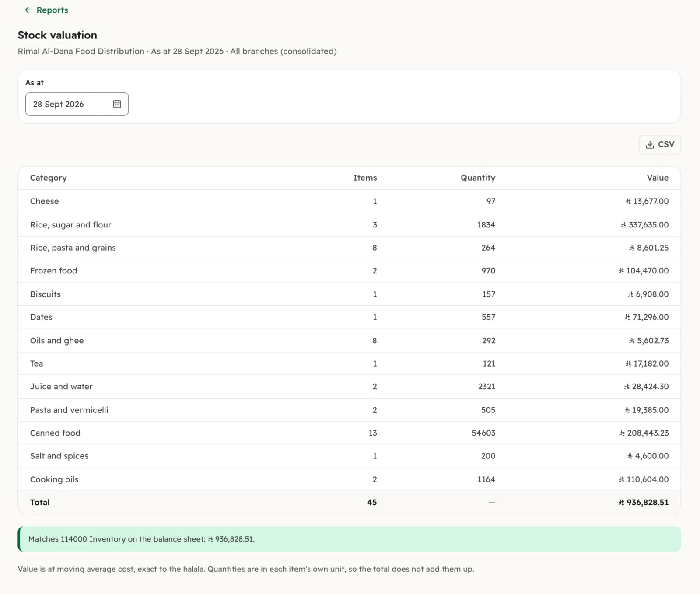Click the 17,182.00 Tea value
The height and width of the screenshot is (594, 700).
point(647,363)
